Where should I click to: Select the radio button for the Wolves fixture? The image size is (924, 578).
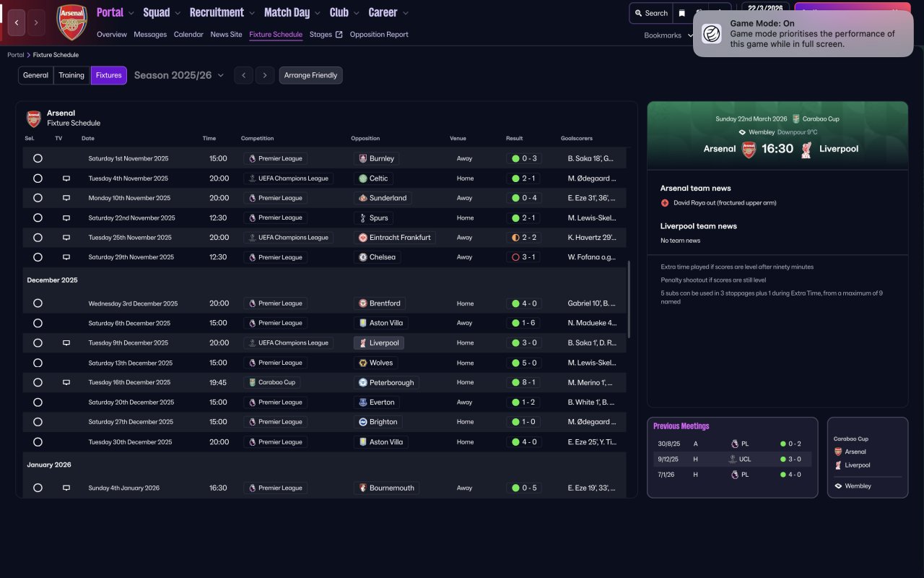pos(38,363)
